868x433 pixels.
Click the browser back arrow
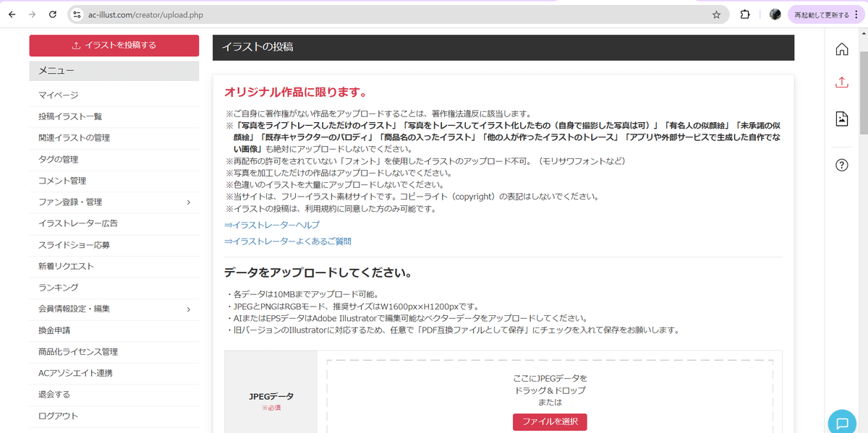(x=12, y=14)
